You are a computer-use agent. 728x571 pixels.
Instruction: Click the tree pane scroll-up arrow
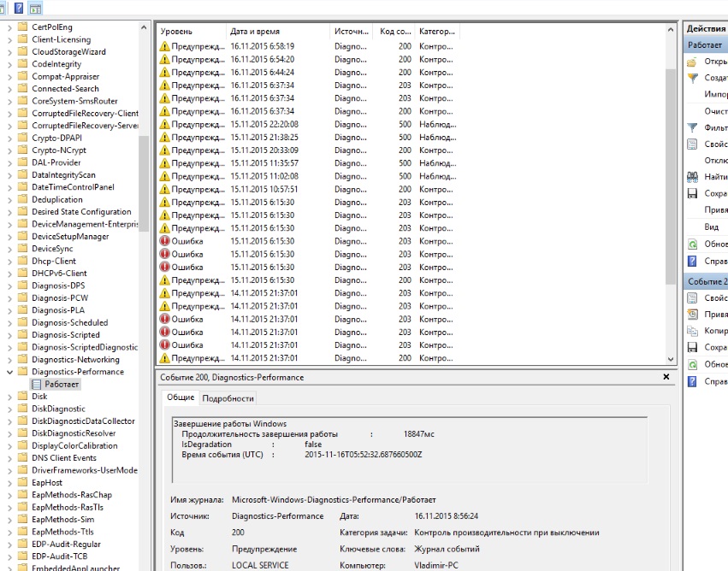pos(144,27)
